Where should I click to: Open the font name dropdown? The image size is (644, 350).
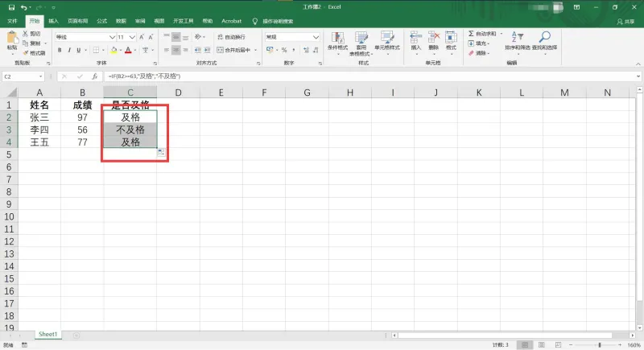112,37
